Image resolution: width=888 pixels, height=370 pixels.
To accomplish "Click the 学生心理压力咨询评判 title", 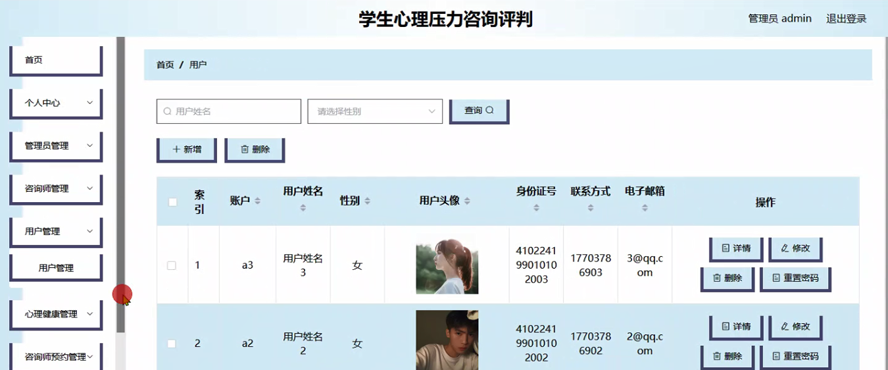I will coord(446,19).
